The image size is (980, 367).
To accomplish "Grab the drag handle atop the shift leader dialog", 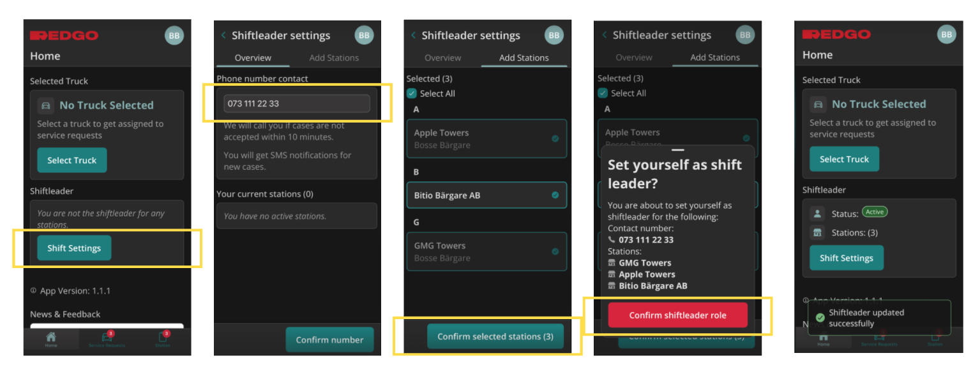I will pyautogui.click(x=677, y=151).
